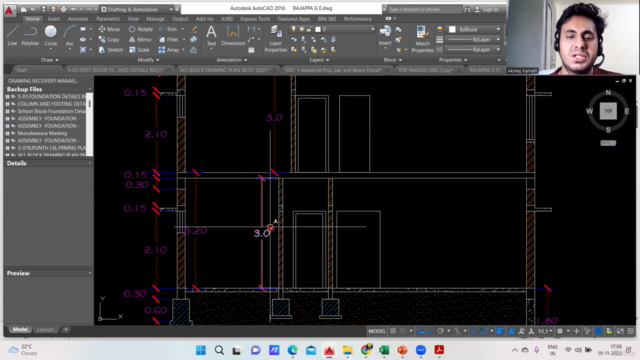Click the color wheel object color icon
Viewport: 640px width, 360px height.
point(440,29)
